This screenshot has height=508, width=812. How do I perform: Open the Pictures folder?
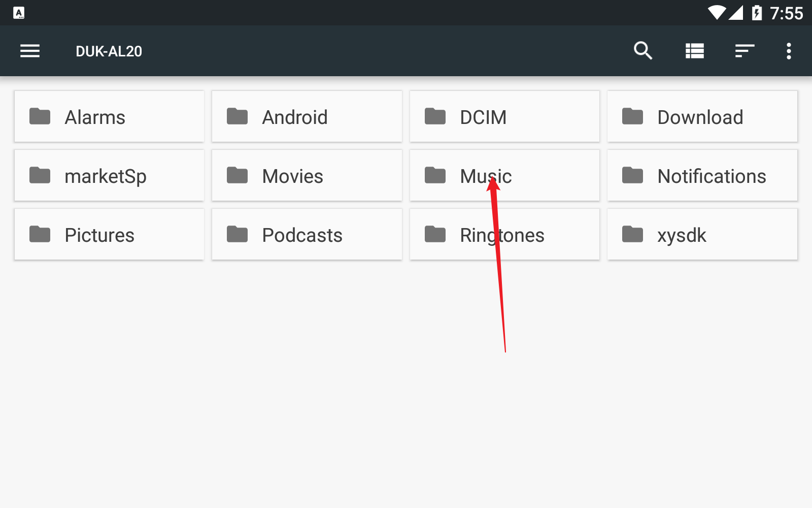(109, 235)
